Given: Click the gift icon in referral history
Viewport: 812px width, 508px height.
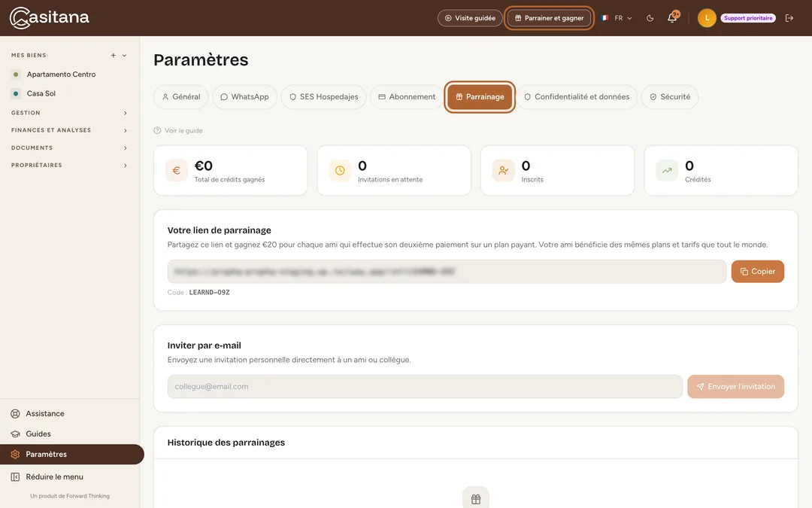Looking at the screenshot, I should (x=476, y=499).
